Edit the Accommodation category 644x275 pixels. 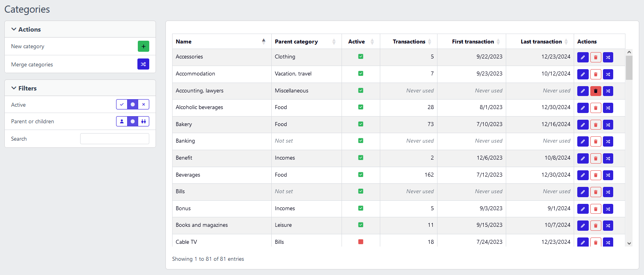[x=583, y=74]
